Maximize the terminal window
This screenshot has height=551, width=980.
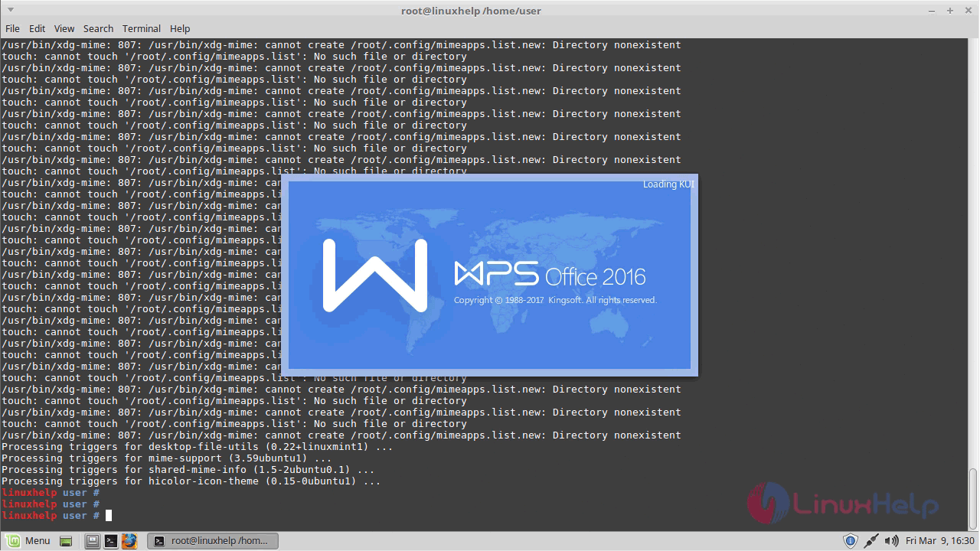tap(950, 10)
